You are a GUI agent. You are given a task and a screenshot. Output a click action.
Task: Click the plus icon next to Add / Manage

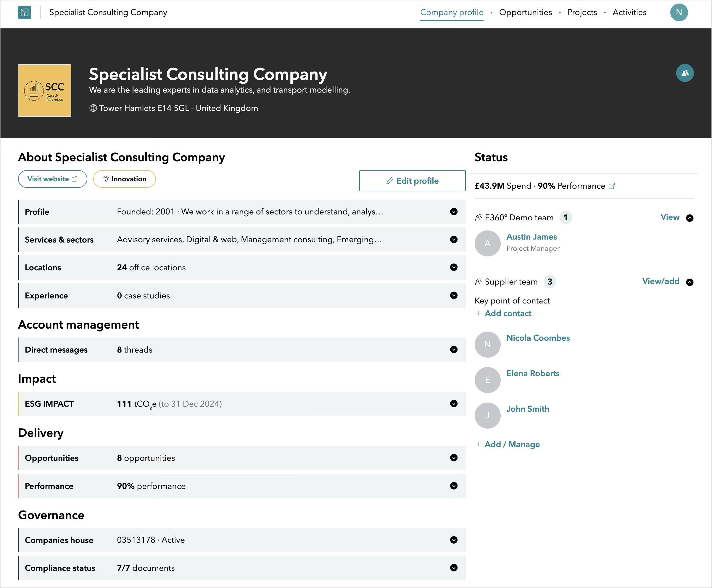coord(479,444)
